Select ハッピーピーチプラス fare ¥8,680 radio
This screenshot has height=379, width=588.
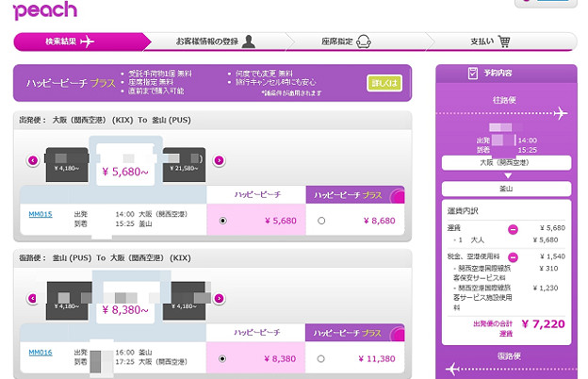pos(321,221)
